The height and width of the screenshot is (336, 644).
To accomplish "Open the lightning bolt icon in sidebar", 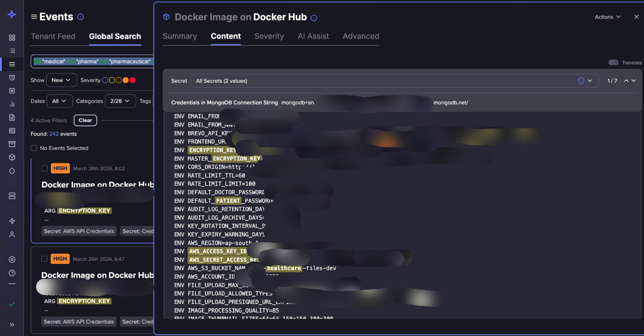I will [x=12, y=221].
